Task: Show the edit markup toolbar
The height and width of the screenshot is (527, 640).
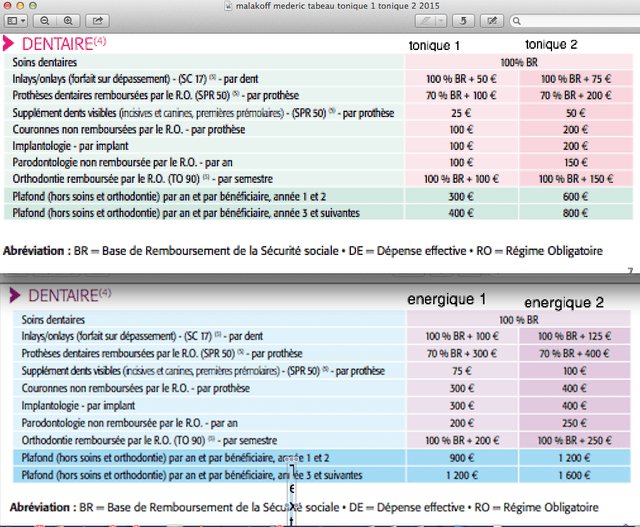Action: coord(491,20)
